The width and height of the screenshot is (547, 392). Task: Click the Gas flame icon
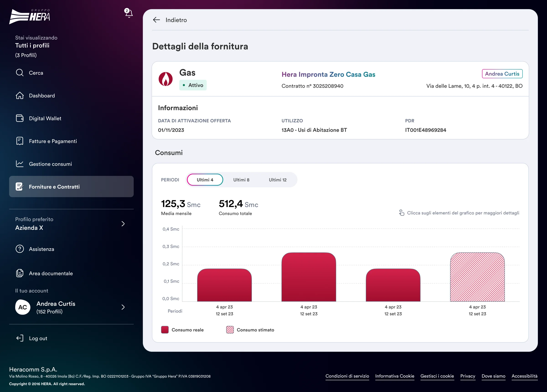coord(165,79)
